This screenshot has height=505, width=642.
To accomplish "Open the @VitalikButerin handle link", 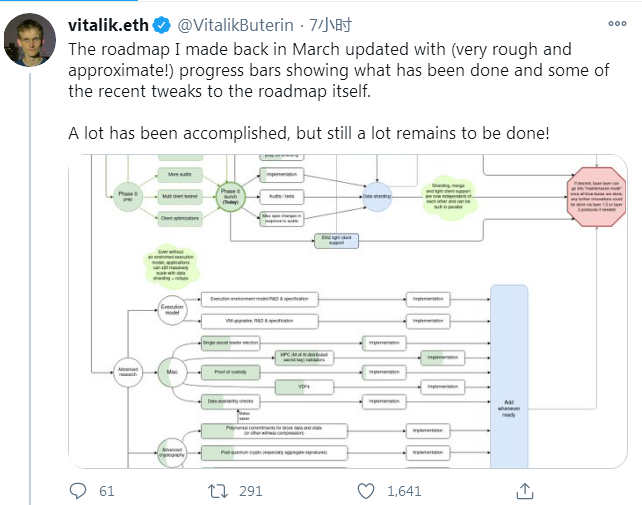I will (235, 25).
